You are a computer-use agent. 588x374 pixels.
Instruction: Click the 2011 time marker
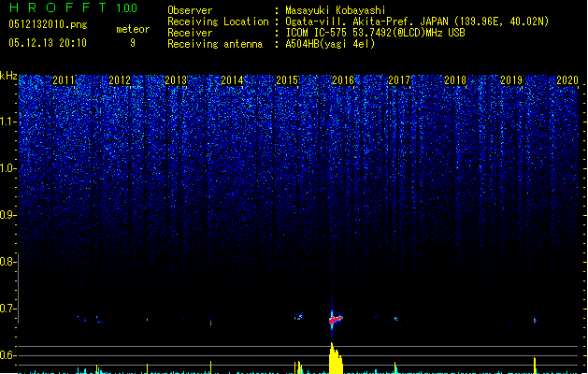[64, 80]
